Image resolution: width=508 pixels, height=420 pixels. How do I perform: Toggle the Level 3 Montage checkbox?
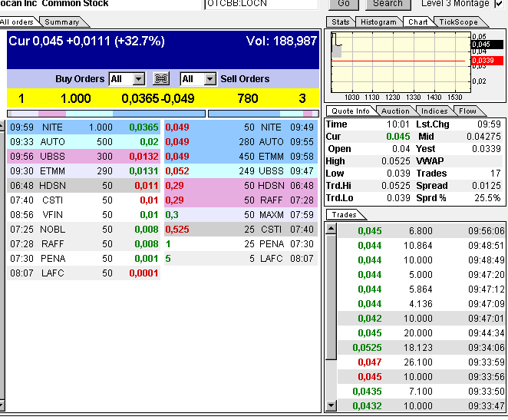500,4
